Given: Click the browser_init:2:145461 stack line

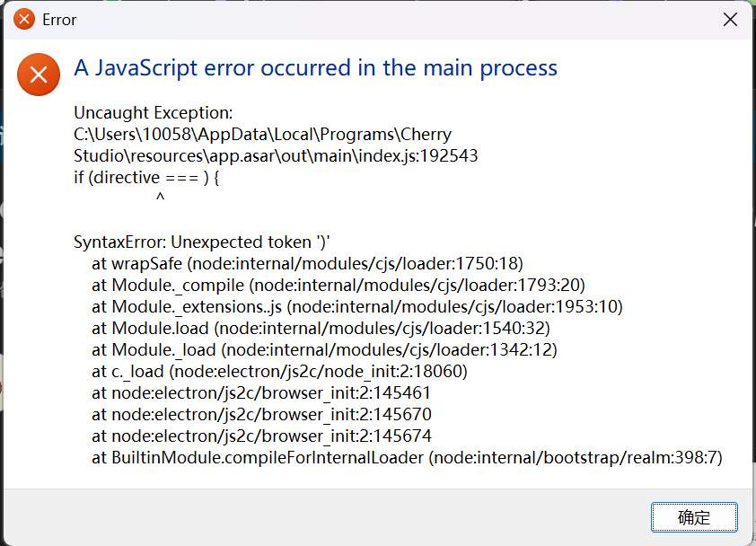Looking at the screenshot, I should pos(261,393).
